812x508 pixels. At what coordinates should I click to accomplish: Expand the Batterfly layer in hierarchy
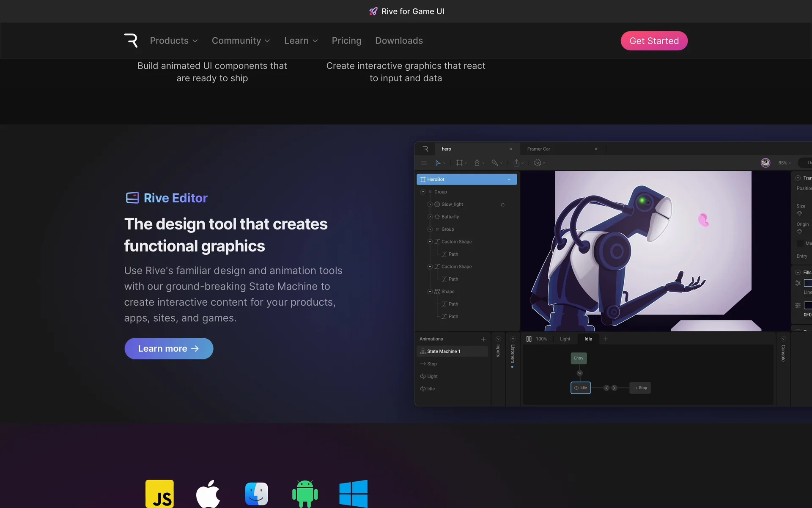pos(430,217)
